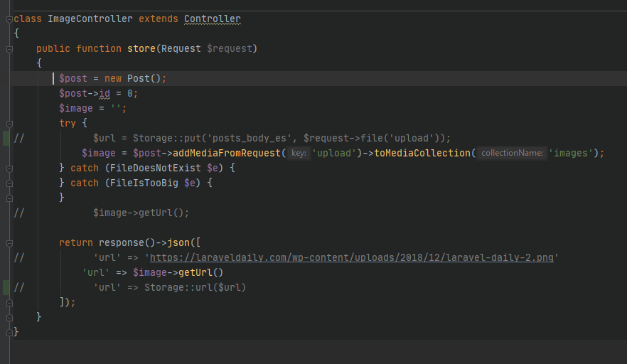Click 'getUrl()' in the active 'url' array entry

click(x=200, y=272)
